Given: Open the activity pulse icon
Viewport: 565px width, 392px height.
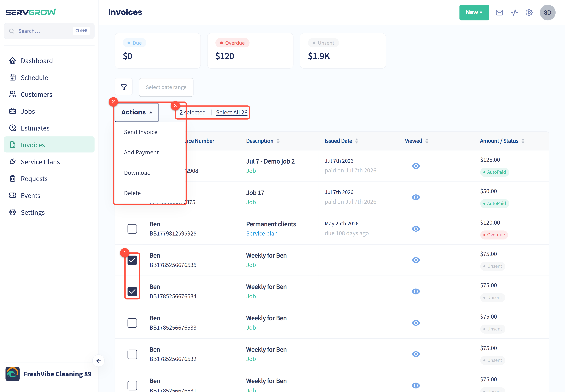Looking at the screenshot, I should pos(514,13).
